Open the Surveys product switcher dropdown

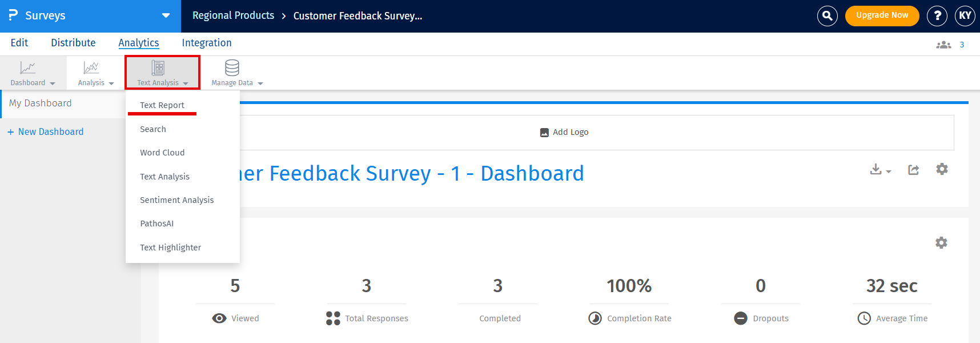click(166, 15)
